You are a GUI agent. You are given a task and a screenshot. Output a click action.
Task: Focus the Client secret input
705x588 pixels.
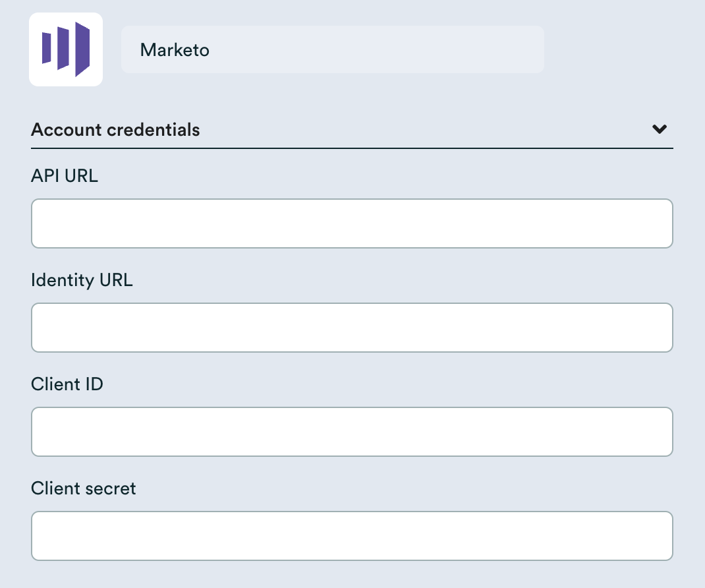[352, 536]
